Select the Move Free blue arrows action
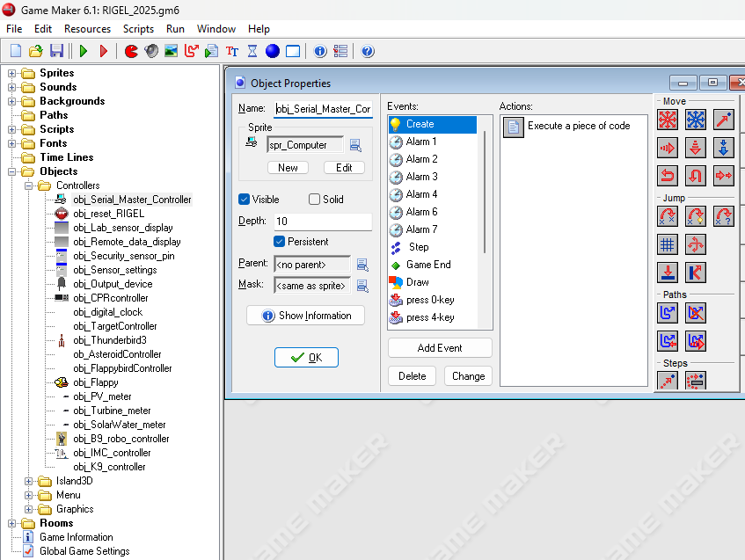745x560 pixels. click(x=696, y=120)
